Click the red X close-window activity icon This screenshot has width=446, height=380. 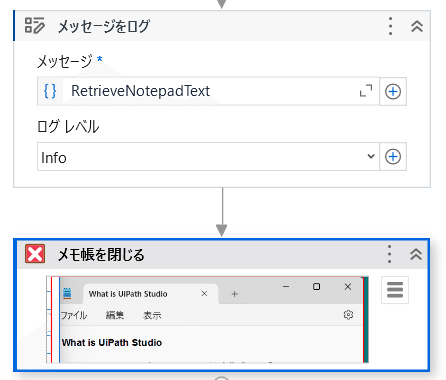[35, 254]
